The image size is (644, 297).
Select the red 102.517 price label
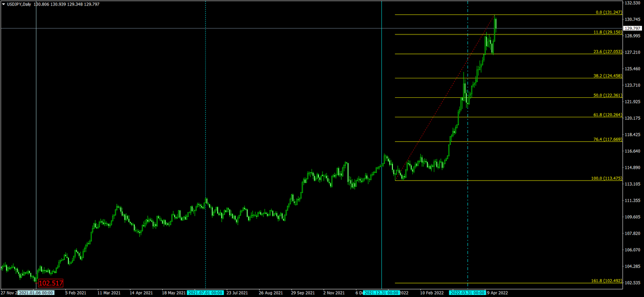51,283
